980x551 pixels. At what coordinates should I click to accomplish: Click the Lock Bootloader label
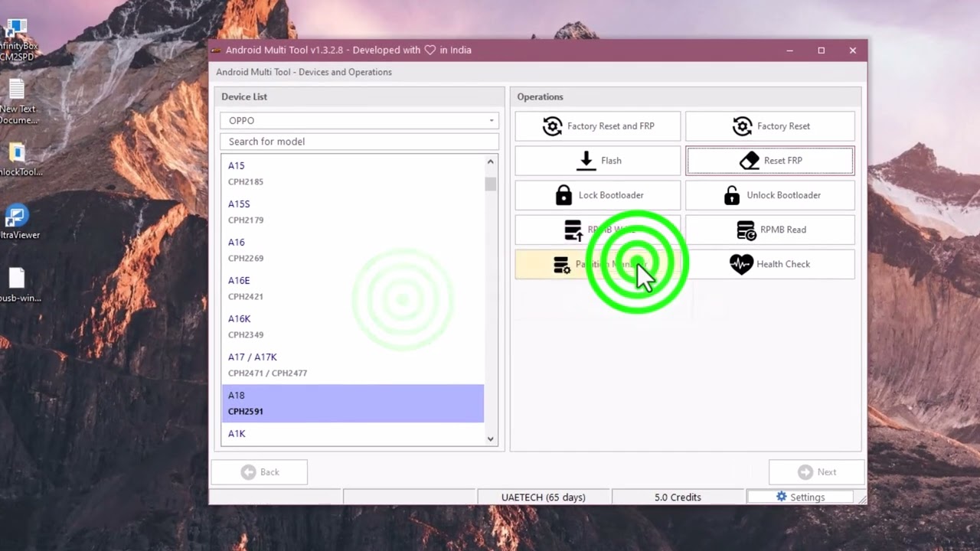tap(611, 195)
